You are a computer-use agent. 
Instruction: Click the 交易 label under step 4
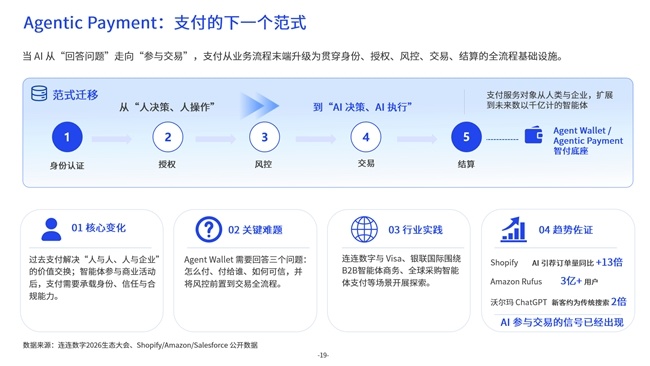coord(366,163)
